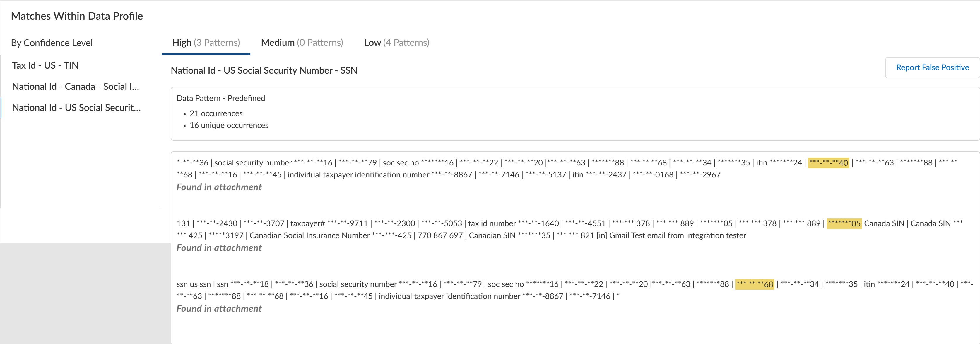Click the highlighted match ending in 40
The width and height of the screenshot is (980, 344).
[828, 163]
